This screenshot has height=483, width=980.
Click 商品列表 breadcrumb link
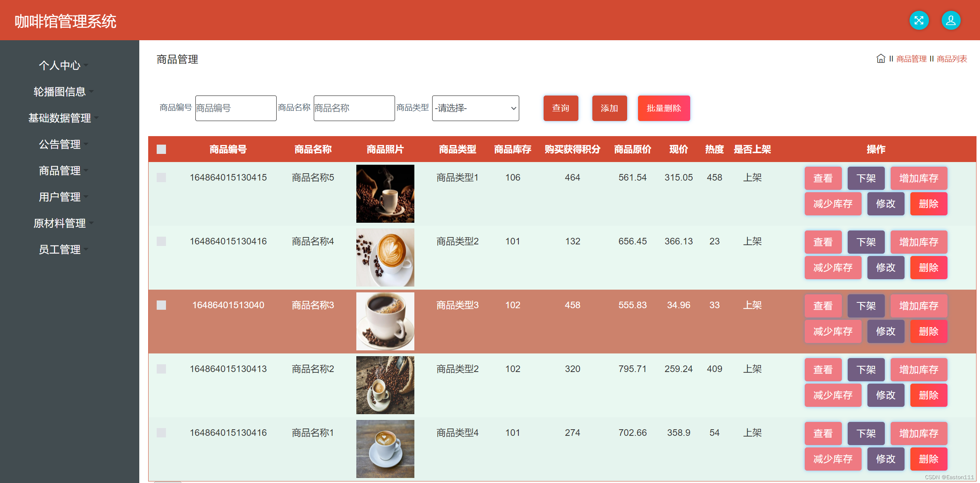coord(952,59)
